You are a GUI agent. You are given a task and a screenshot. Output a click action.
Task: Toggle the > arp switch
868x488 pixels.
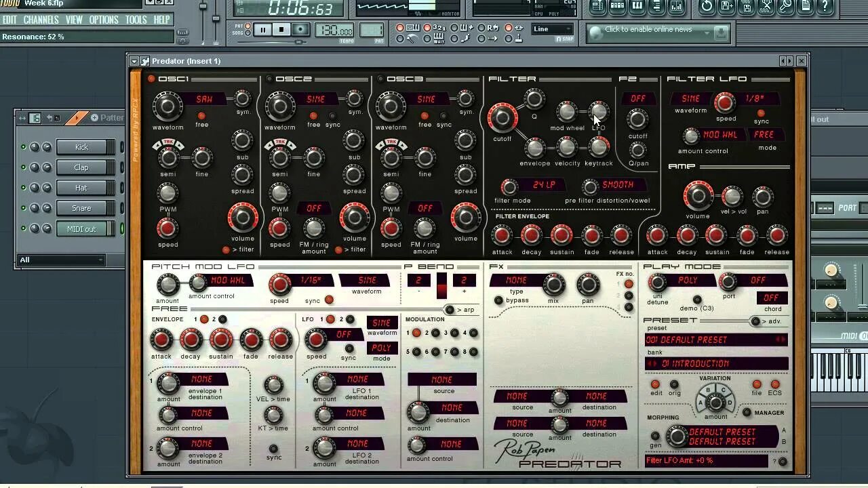click(x=449, y=310)
